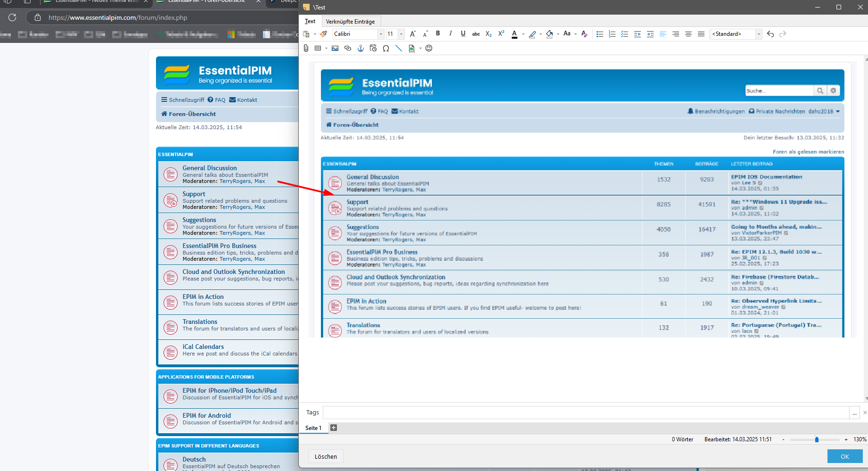Open the fill color dropdown arrow
The height and width of the screenshot is (471, 868).
coord(558,34)
